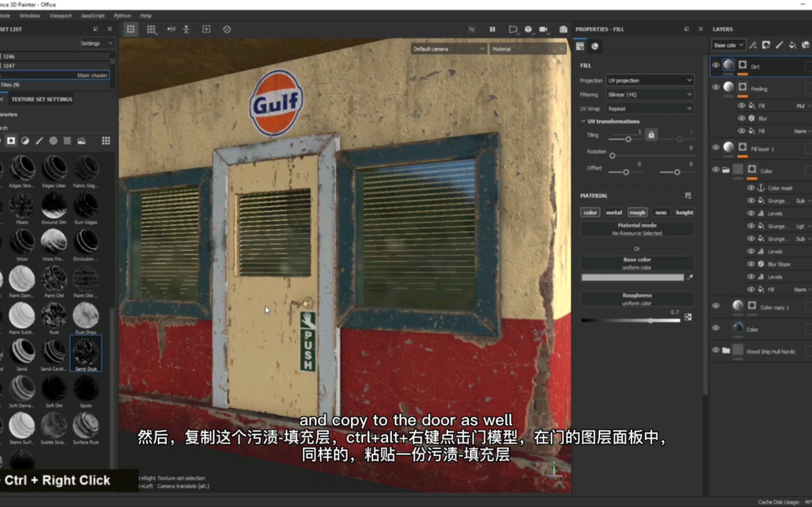The image size is (812, 507).
Task: Hide the Wood Ship Hull Nordic folder
Action: [x=716, y=350]
